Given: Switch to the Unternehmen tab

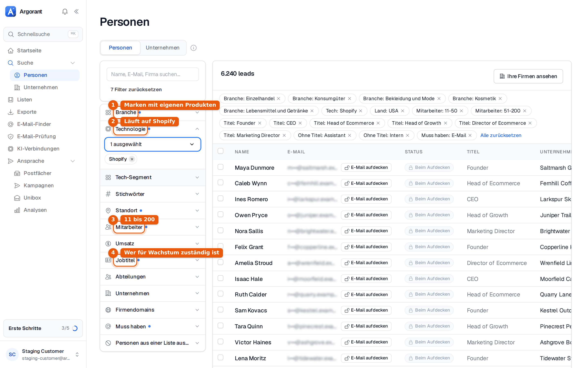Looking at the screenshot, I should point(163,48).
